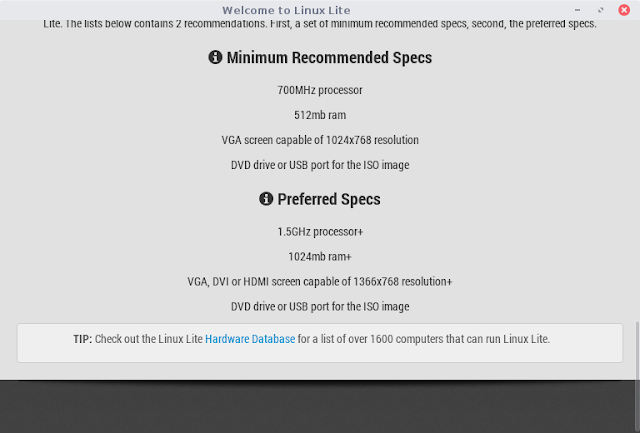
Task: Click the 1024mb ram+ text
Action: 320,257
